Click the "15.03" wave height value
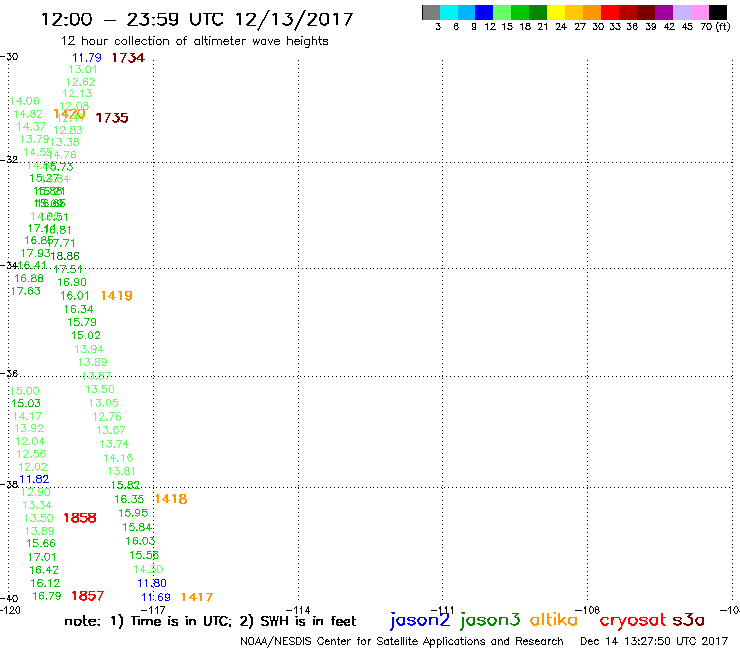Image resolution: width=740 pixels, height=650 pixels. [26, 403]
